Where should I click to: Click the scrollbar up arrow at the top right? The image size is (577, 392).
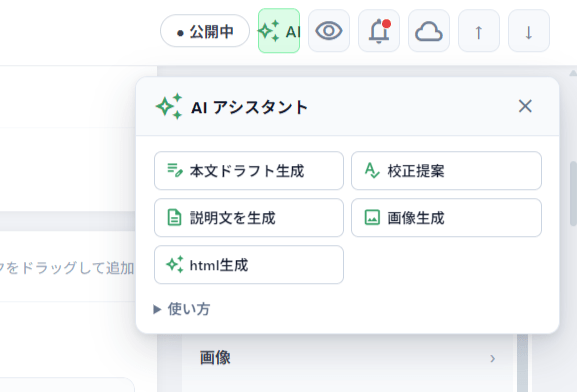[573, 73]
